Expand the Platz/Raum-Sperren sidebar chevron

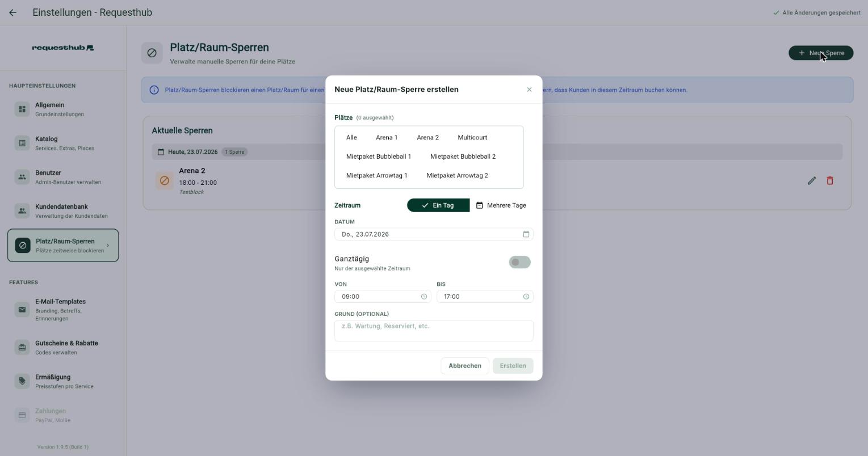[108, 246]
